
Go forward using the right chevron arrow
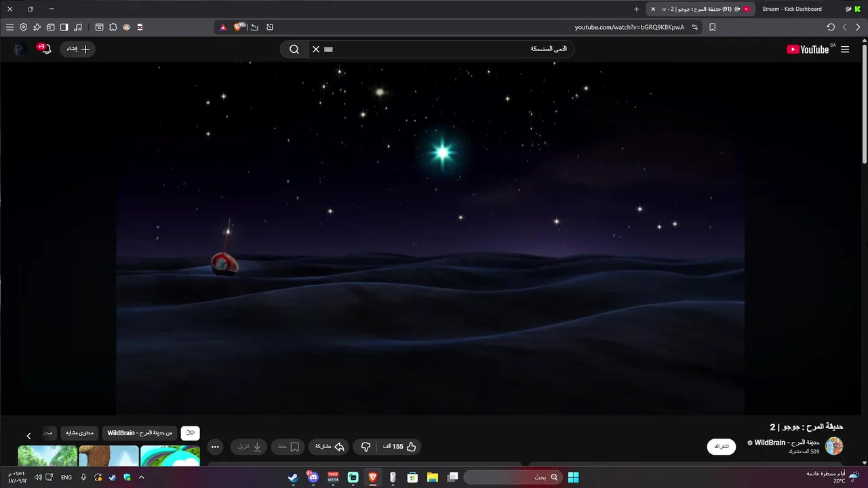[x=858, y=27]
